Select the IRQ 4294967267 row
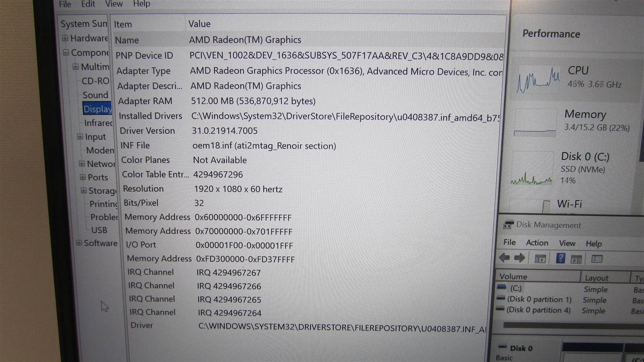The image size is (644, 362). coord(309,272)
